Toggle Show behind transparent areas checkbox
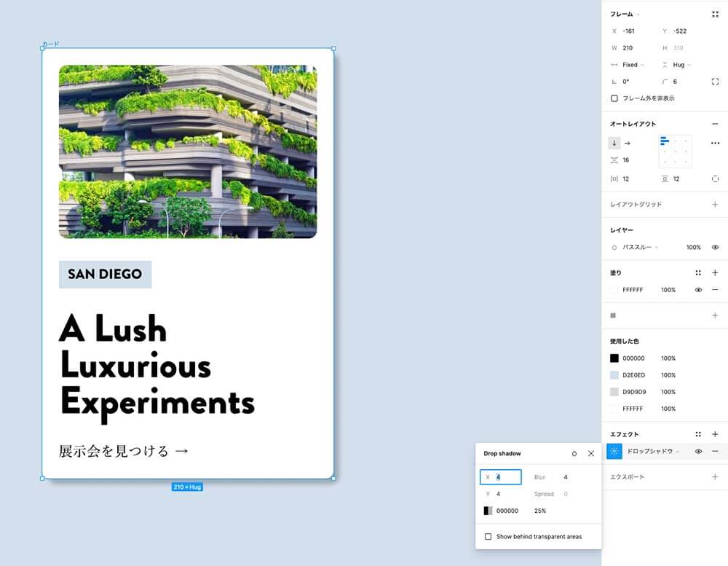728x566 pixels. tap(488, 537)
